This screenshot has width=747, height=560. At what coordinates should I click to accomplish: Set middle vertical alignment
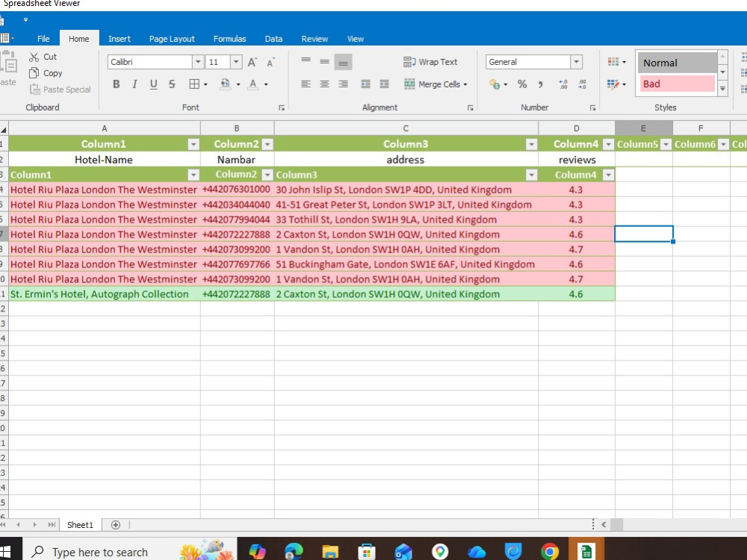pos(324,61)
